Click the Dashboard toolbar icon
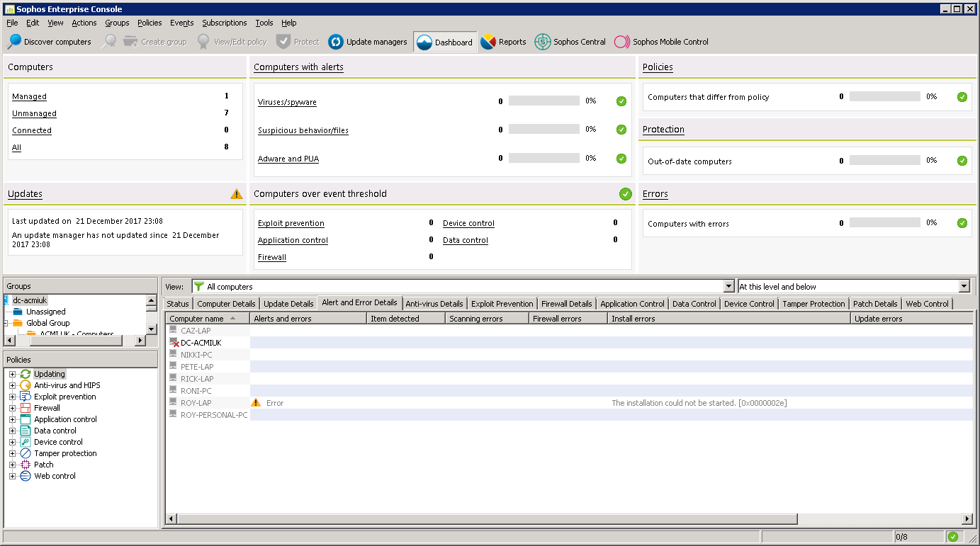Image resolution: width=980 pixels, height=546 pixels. tap(424, 42)
